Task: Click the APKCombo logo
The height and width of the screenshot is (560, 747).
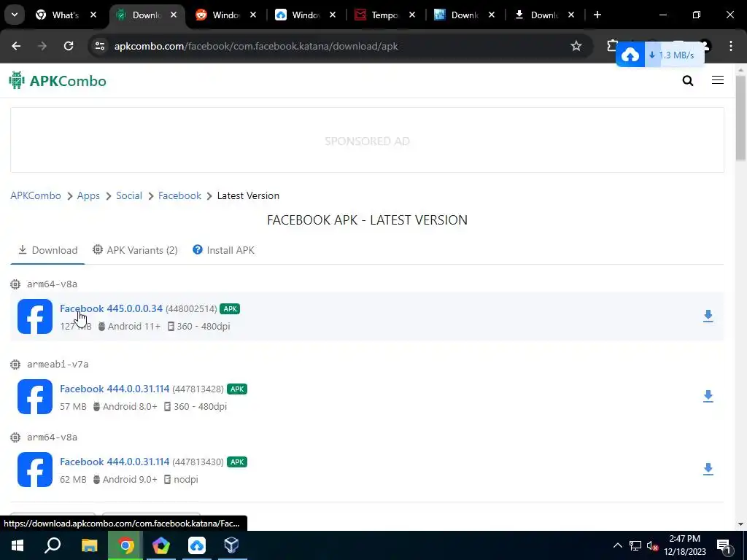Action: point(58,81)
